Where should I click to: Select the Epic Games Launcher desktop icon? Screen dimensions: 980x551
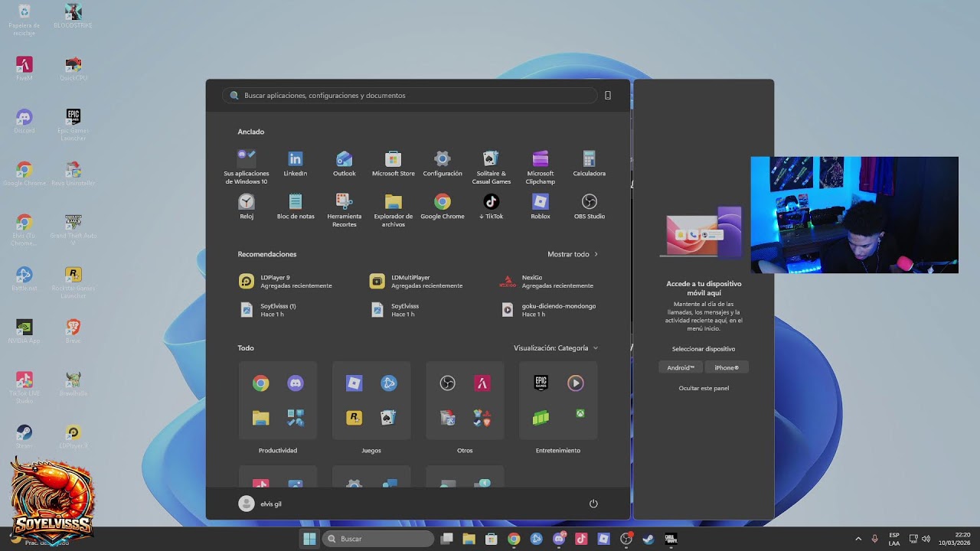tap(73, 124)
